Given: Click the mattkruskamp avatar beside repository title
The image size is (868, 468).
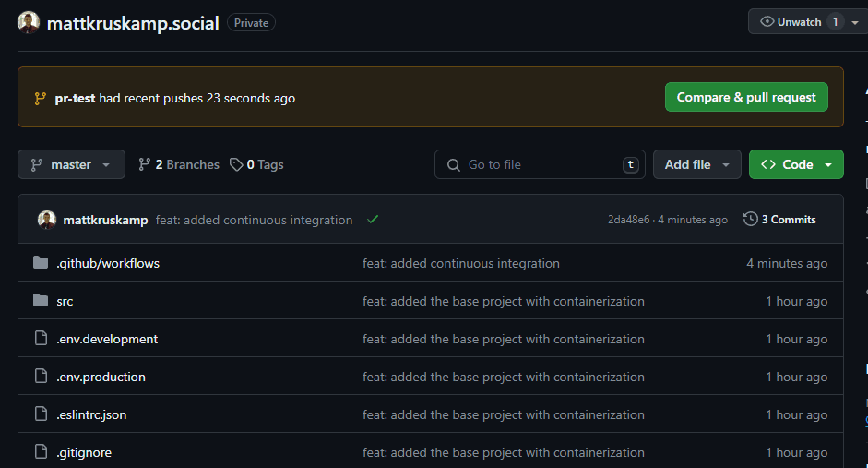Looking at the screenshot, I should (x=29, y=23).
